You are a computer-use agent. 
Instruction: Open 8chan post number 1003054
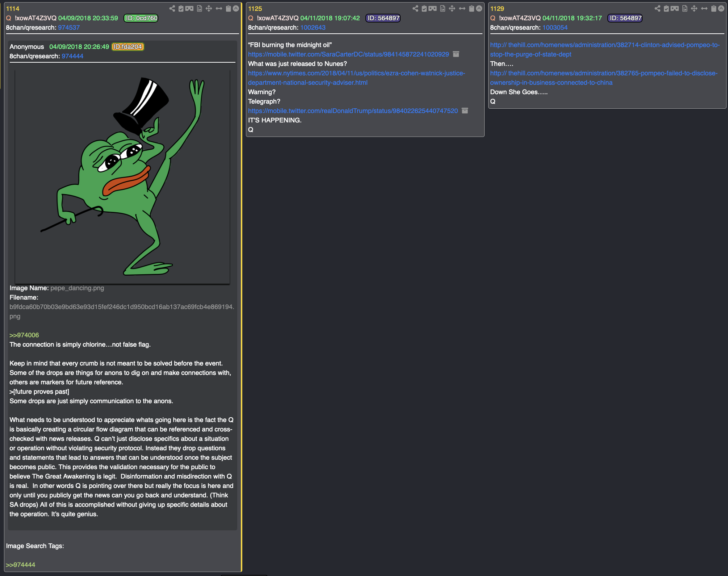(x=555, y=28)
